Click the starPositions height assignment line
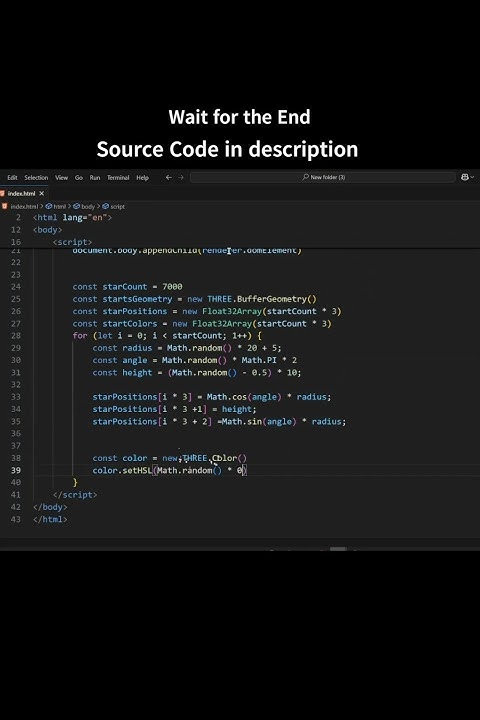 [174, 409]
